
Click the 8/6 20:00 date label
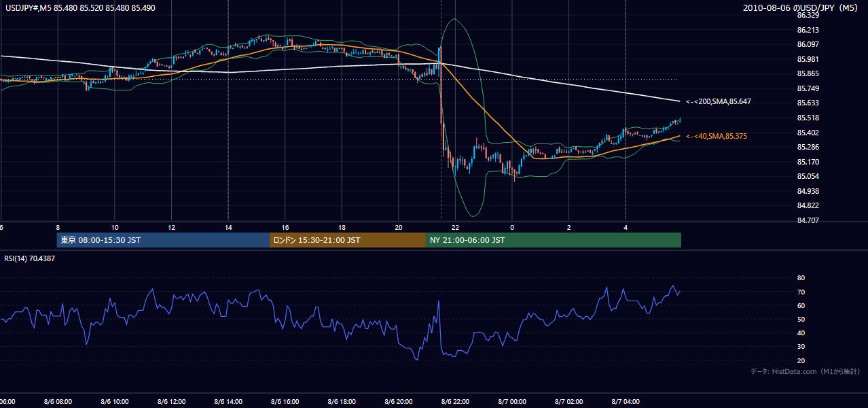point(399,402)
